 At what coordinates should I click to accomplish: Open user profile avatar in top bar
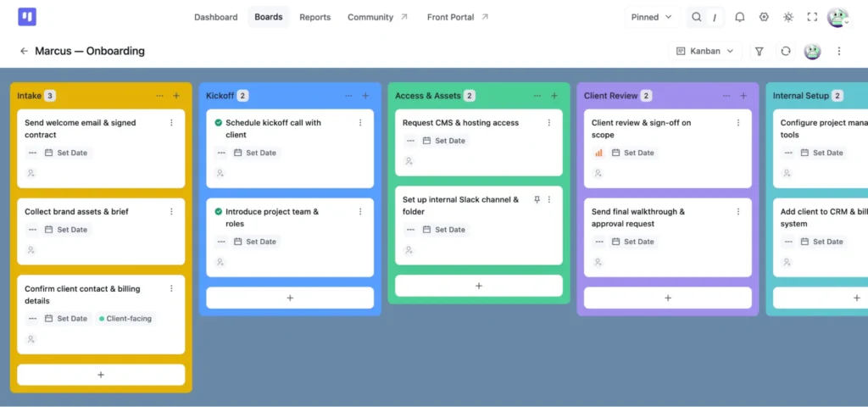837,17
